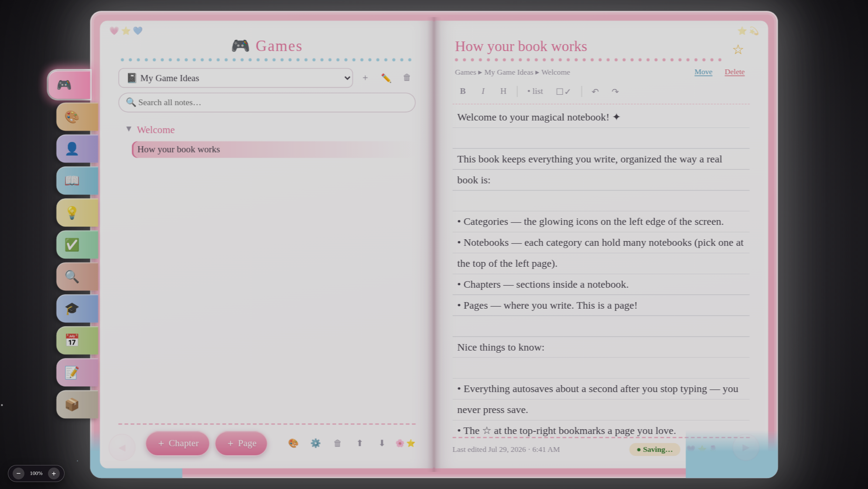868x489 pixels.
Task: Click the download arrow icon
Action: tap(382, 443)
